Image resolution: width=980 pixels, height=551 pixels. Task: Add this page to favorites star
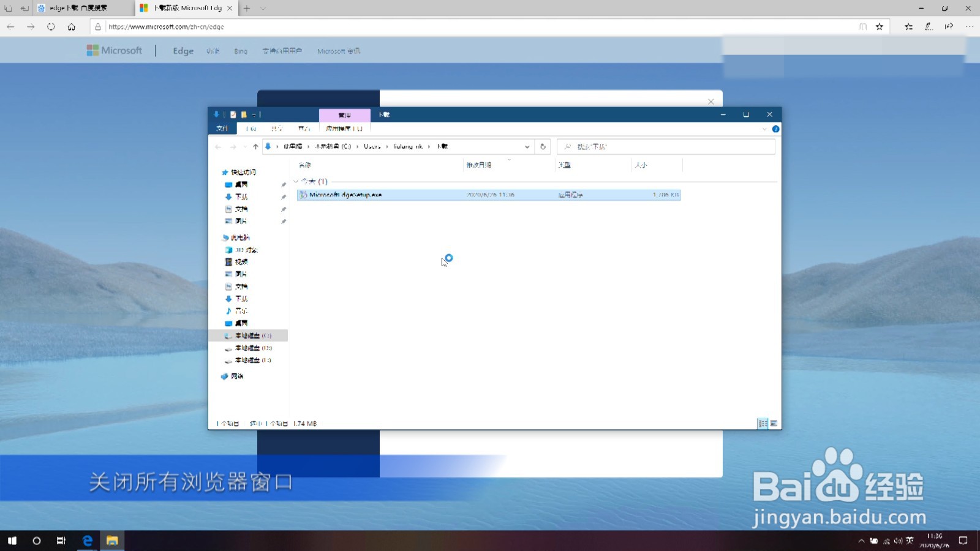(880, 26)
